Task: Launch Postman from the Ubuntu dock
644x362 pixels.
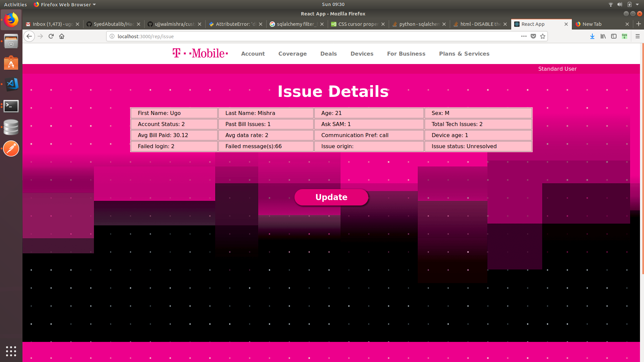Action: point(11,148)
